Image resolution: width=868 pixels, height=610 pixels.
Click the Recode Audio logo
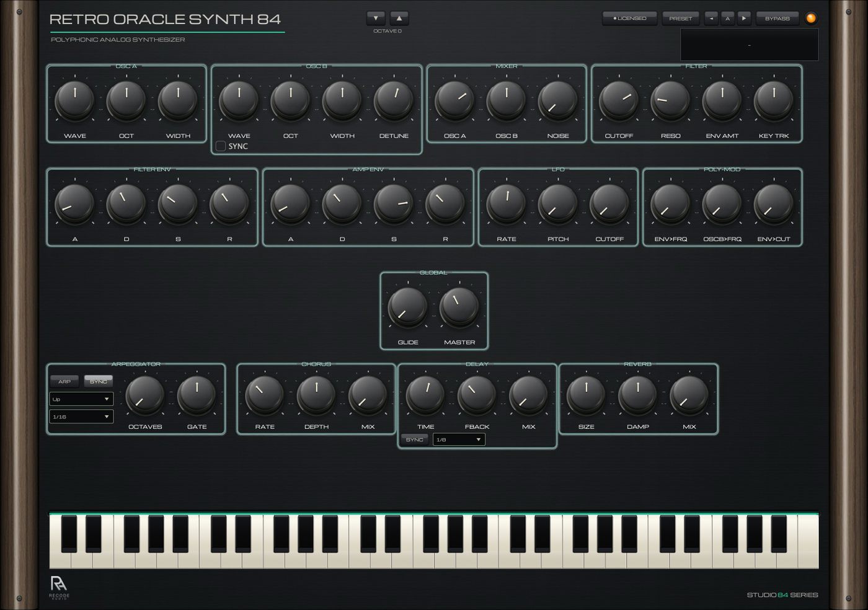point(59,587)
